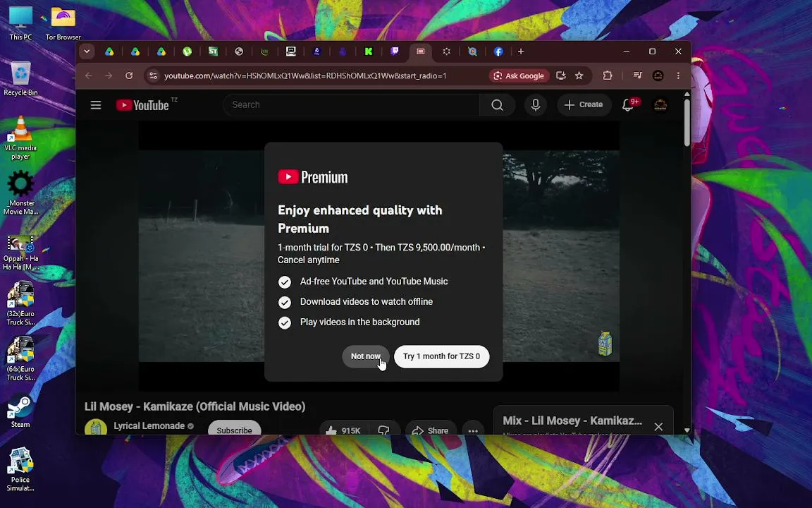This screenshot has width=812, height=508.
Task: Dislike the Kamikaze video
Action: [x=383, y=430]
